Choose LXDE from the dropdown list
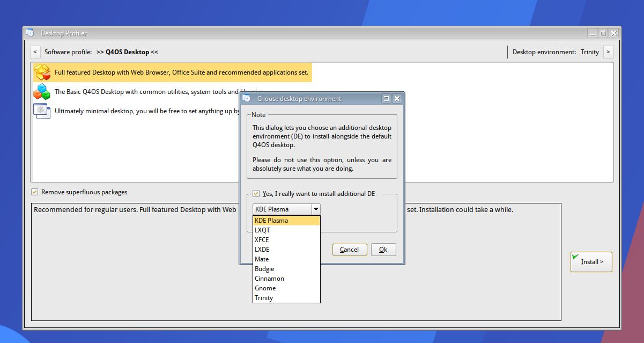The height and width of the screenshot is (343, 644). [x=286, y=250]
